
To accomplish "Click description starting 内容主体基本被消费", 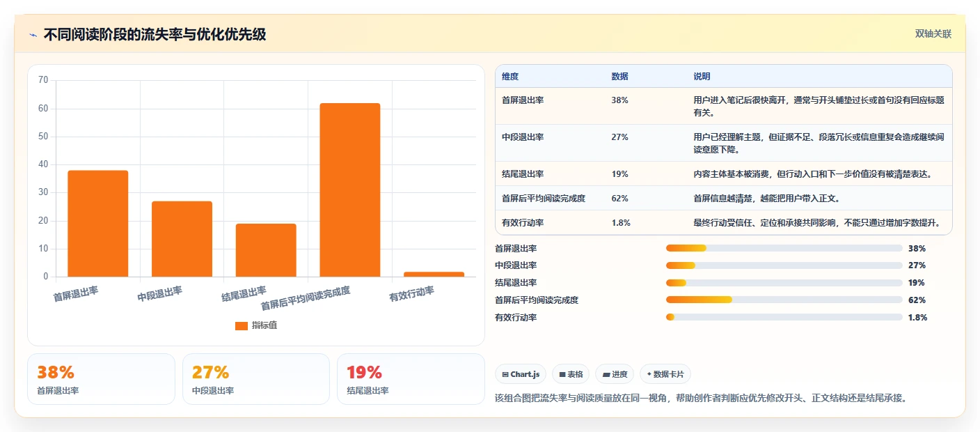I will click(x=815, y=174).
